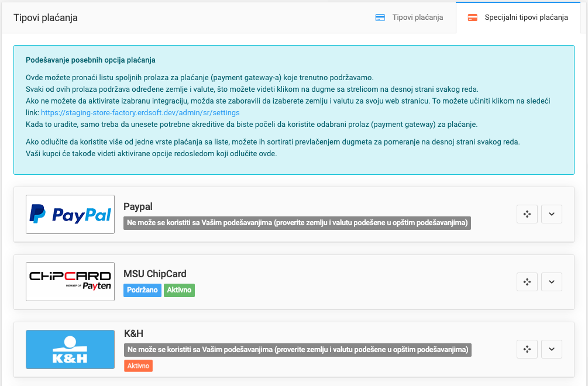Click the orange Aktivno badge on K&H
Screen dimensions: 588x386
point(138,366)
